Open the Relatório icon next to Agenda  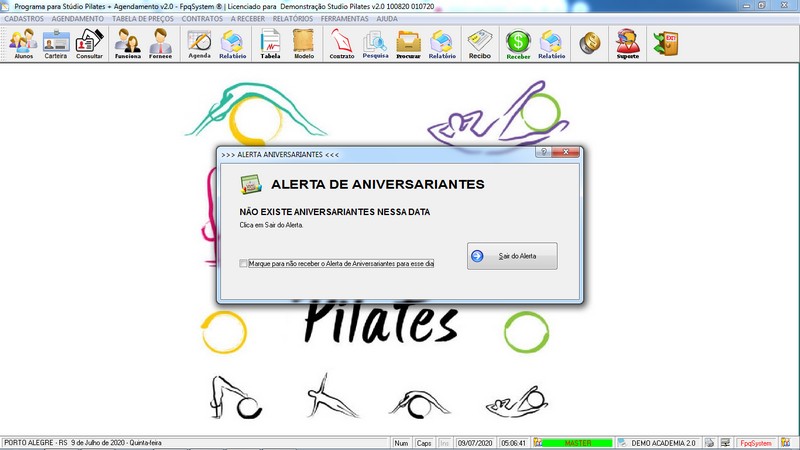coord(233,44)
